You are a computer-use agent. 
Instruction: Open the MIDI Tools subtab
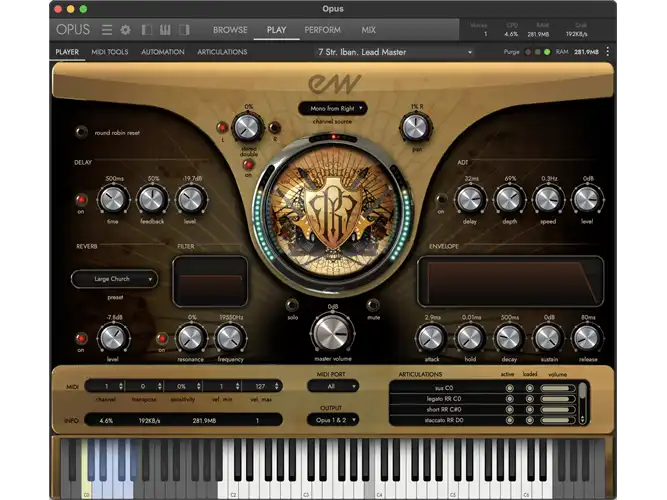(x=110, y=52)
